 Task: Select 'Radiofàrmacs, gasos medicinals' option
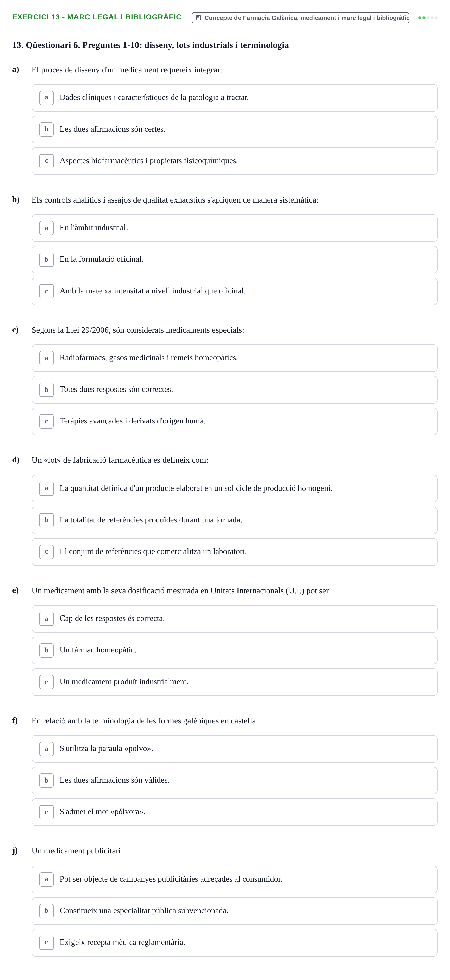234,358
